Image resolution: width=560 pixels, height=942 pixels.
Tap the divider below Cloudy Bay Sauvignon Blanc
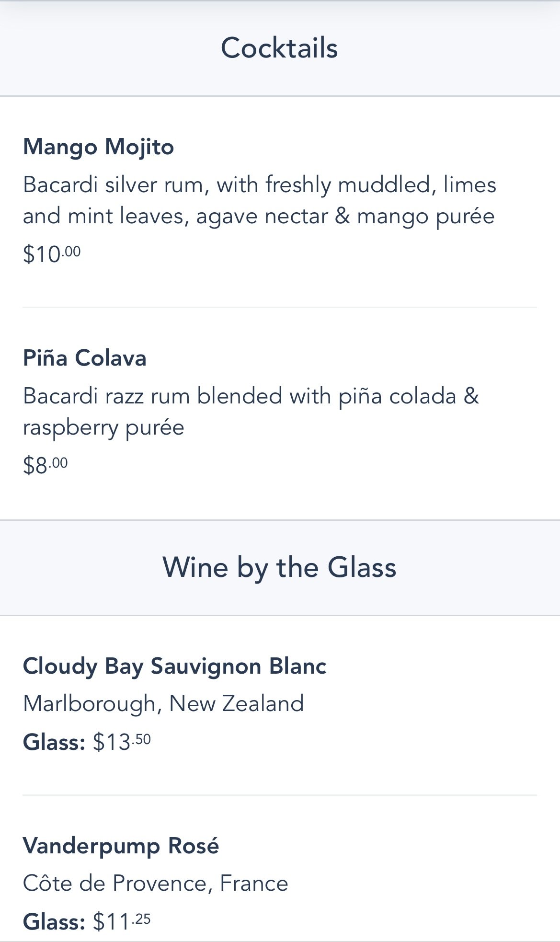pyautogui.click(x=280, y=795)
